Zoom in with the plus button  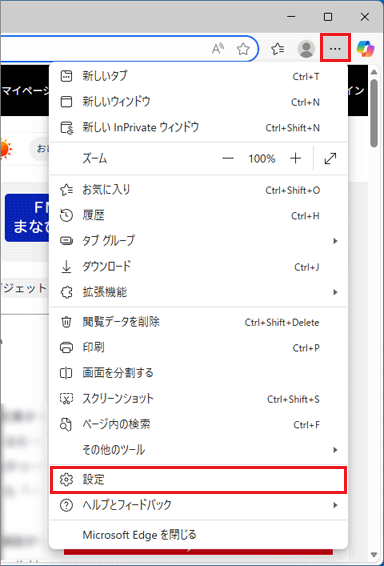coord(295,158)
